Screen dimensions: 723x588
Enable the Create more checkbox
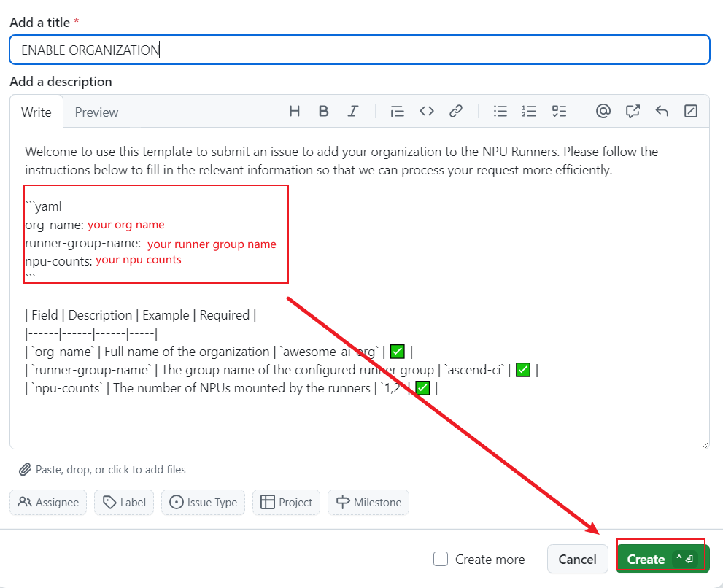coord(441,559)
